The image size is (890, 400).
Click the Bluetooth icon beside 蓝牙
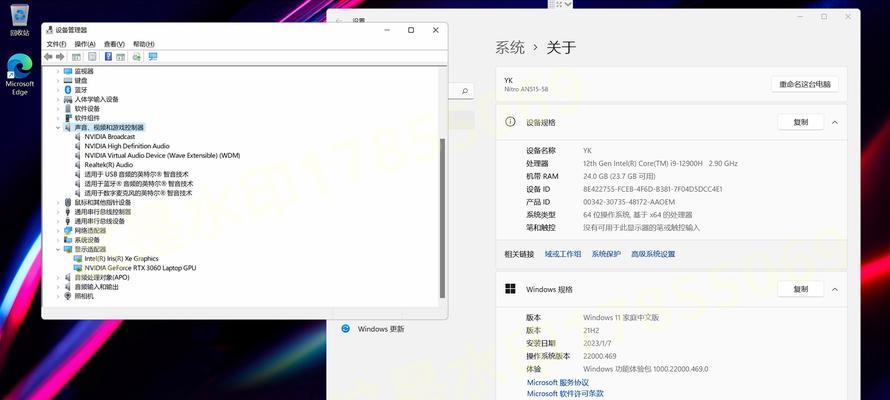click(x=68, y=90)
